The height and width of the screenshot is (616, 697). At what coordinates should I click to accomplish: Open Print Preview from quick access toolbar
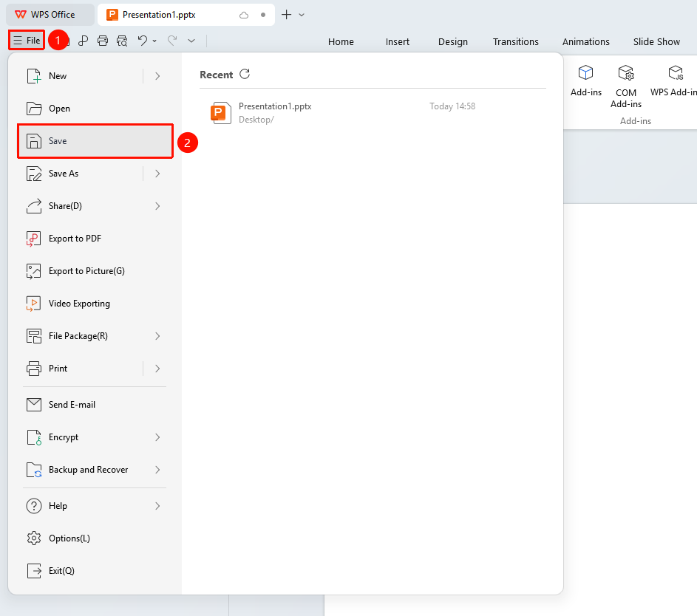(122, 41)
